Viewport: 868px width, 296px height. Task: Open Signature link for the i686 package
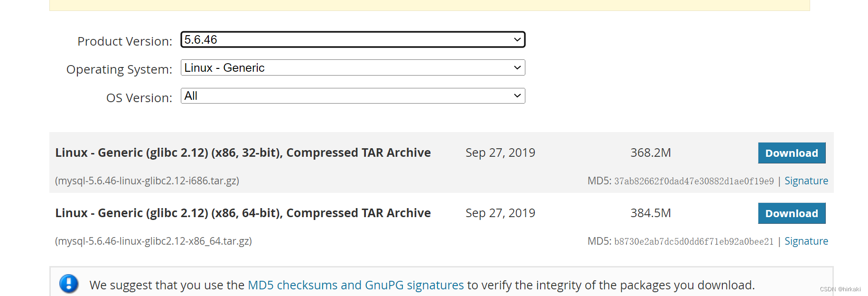[806, 181]
